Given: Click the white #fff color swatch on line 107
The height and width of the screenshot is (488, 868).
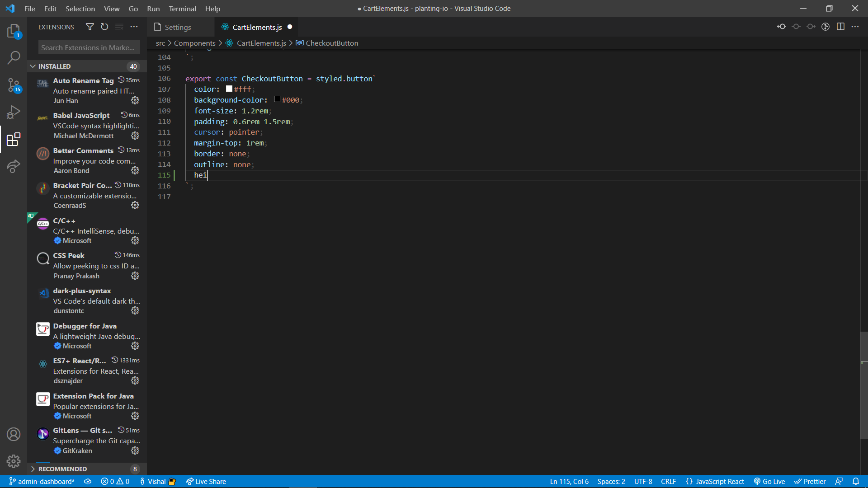Looking at the screenshot, I should click(229, 89).
